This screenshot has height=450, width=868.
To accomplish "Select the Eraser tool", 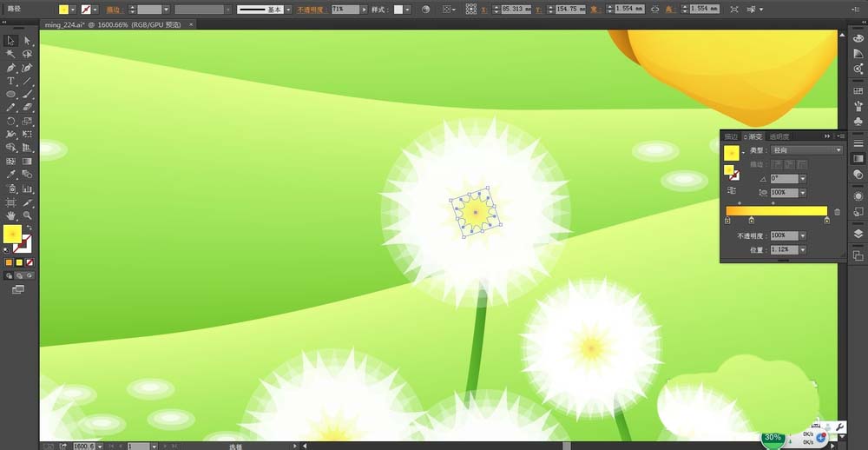I will click(x=27, y=108).
